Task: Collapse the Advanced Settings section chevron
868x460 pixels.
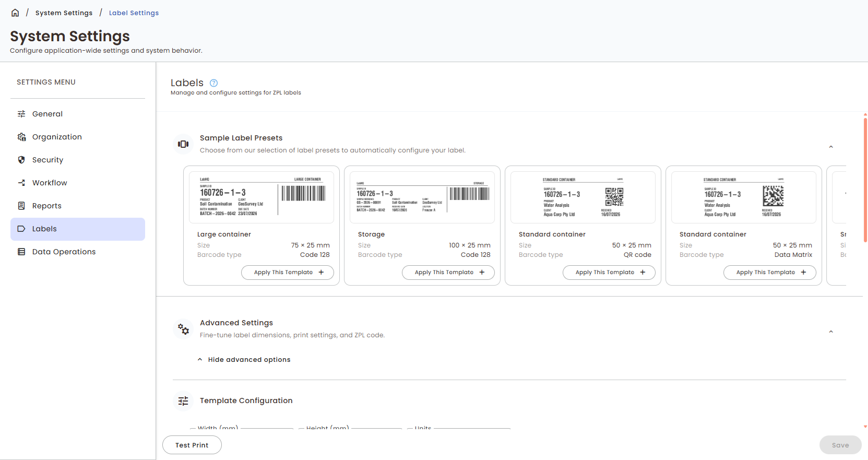Action: [831, 332]
